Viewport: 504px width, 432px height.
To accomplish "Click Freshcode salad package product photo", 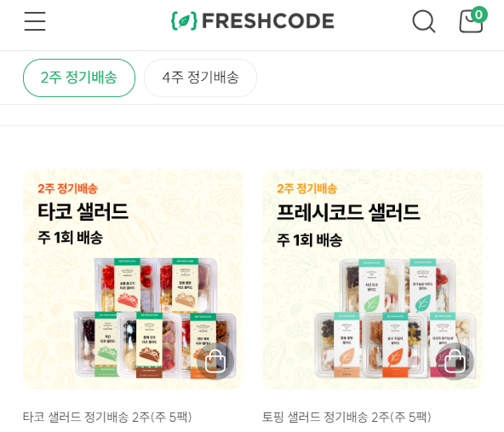I will click(x=395, y=318).
